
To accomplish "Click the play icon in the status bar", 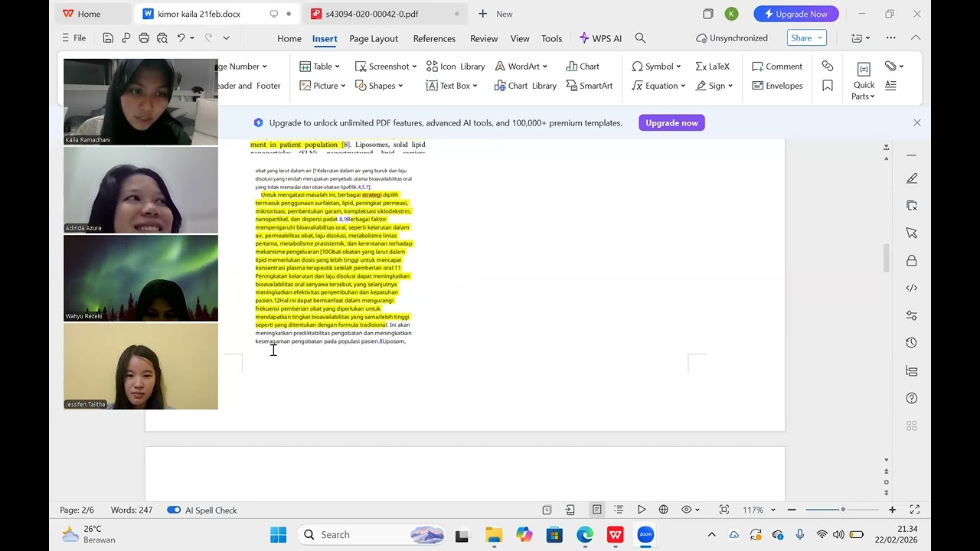I will (642, 510).
